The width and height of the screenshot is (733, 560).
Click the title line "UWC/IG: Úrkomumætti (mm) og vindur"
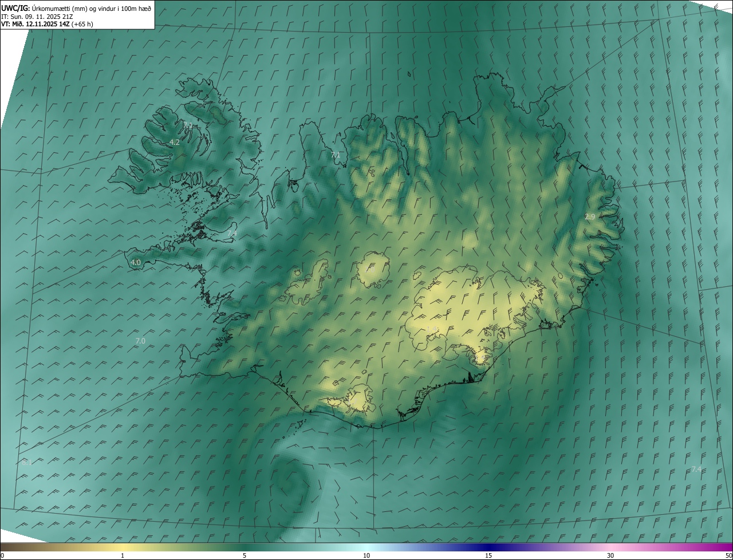[76, 7]
